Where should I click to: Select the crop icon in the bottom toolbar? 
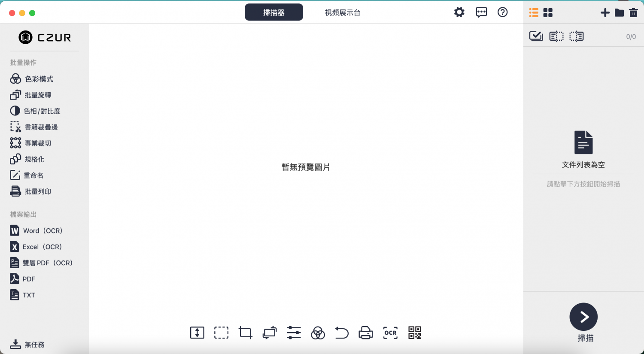pos(245,333)
